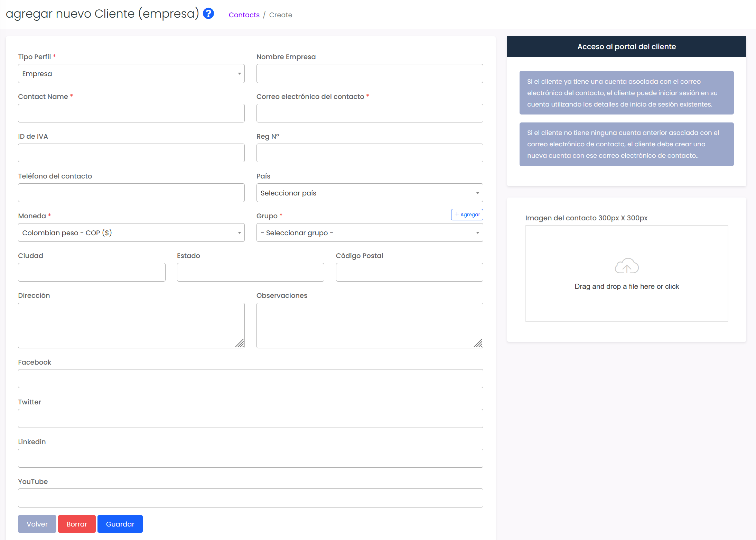Go to Contacts breadcrumb link
This screenshot has height=540, width=756.
tap(244, 15)
